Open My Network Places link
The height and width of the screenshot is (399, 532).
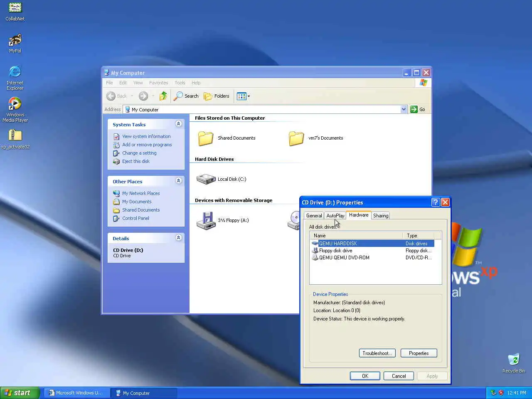click(141, 193)
